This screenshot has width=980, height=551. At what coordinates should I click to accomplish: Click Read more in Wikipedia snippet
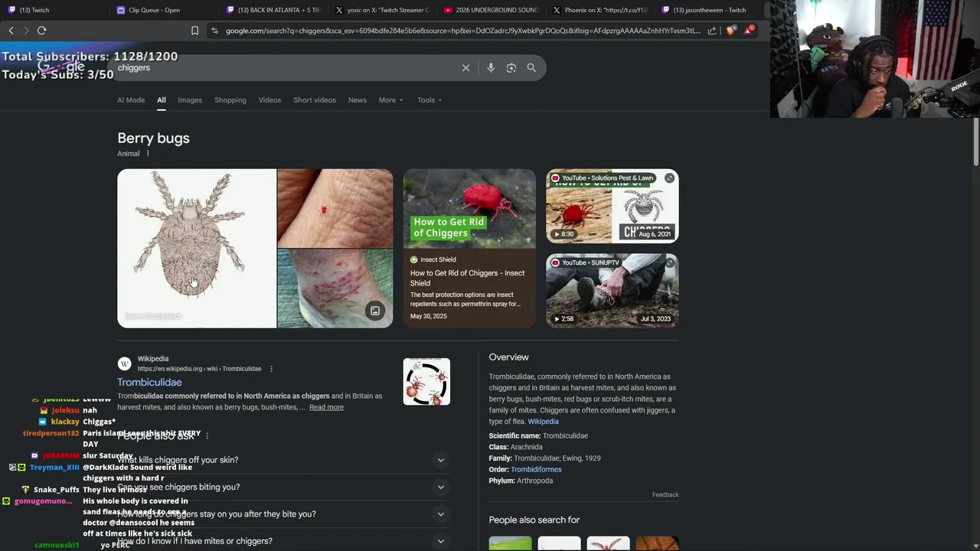326,407
